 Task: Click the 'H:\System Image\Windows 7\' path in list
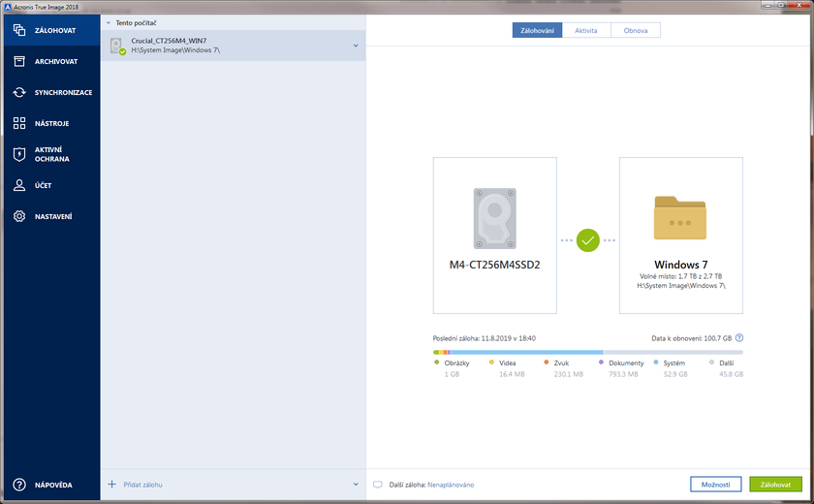[x=175, y=50]
